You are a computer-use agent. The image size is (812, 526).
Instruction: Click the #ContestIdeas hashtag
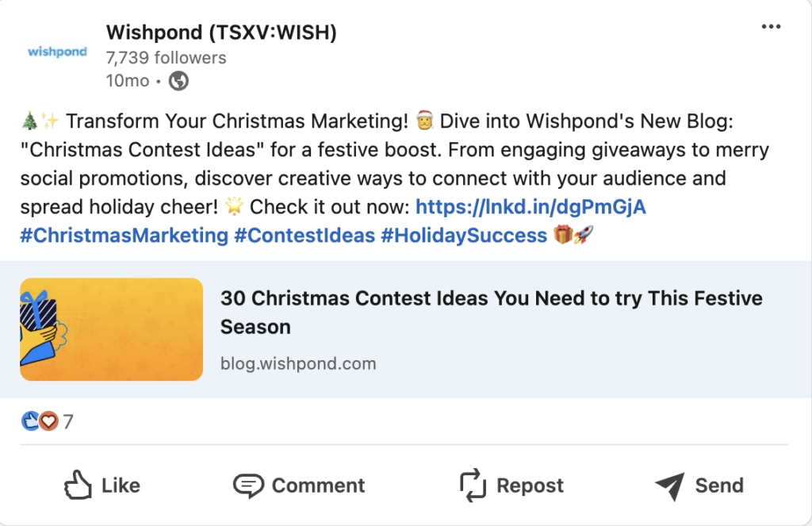[304, 236]
